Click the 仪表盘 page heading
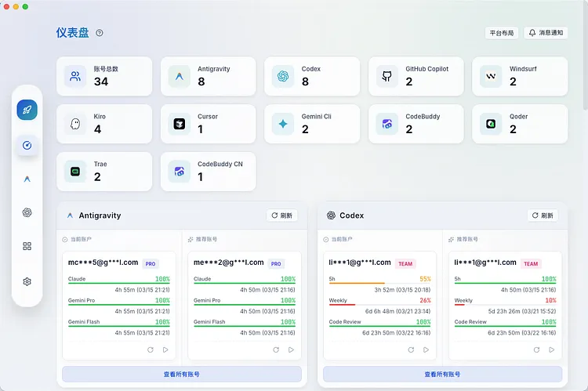This screenshot has width=588, height=391. [73, 33]
